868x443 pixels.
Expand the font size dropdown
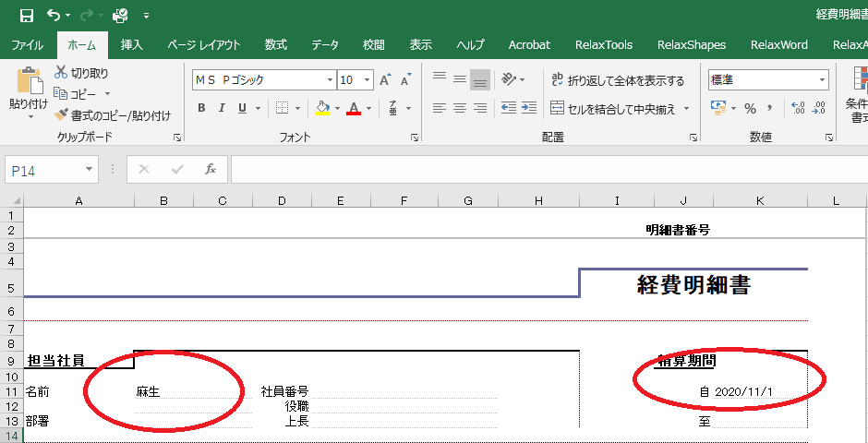click(x=367, y=80)
